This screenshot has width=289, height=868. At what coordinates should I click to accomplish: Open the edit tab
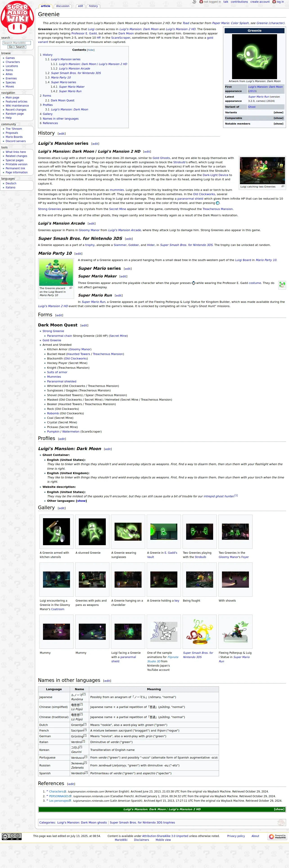tap(80, 6)
